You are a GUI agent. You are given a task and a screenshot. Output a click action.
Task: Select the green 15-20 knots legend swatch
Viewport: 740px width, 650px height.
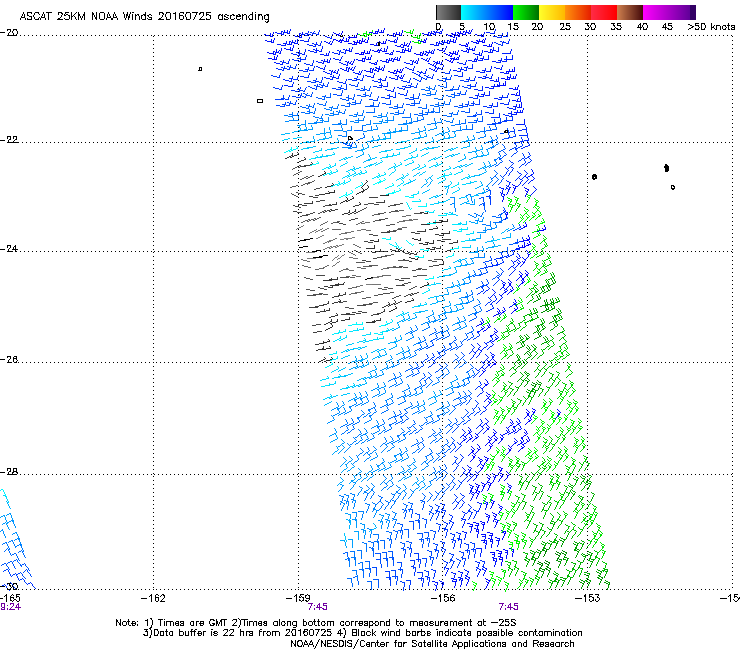526,12
